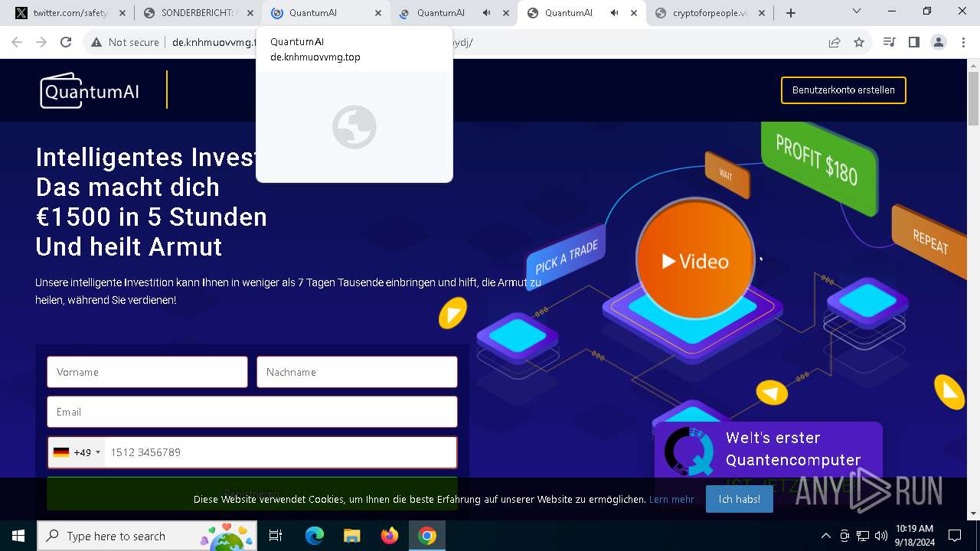Go back to previous page
The image size is (980, 551).
17,42
